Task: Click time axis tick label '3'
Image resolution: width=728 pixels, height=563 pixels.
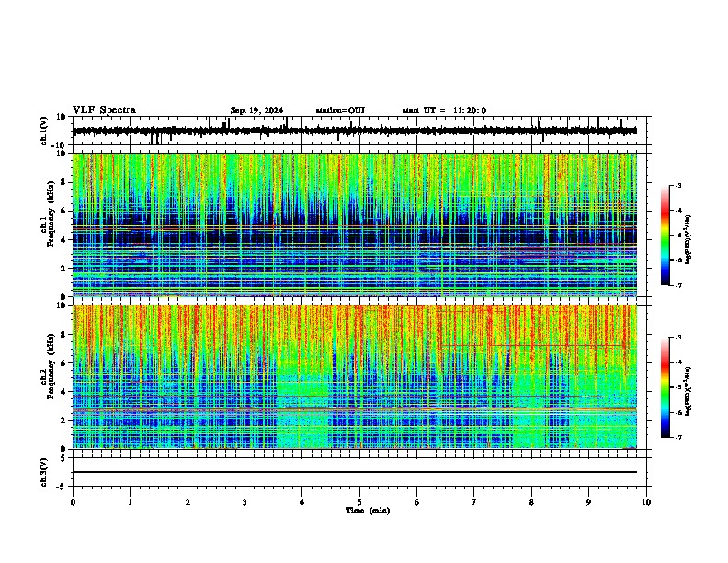Action: pyautogui.click(x=245, y=502)
